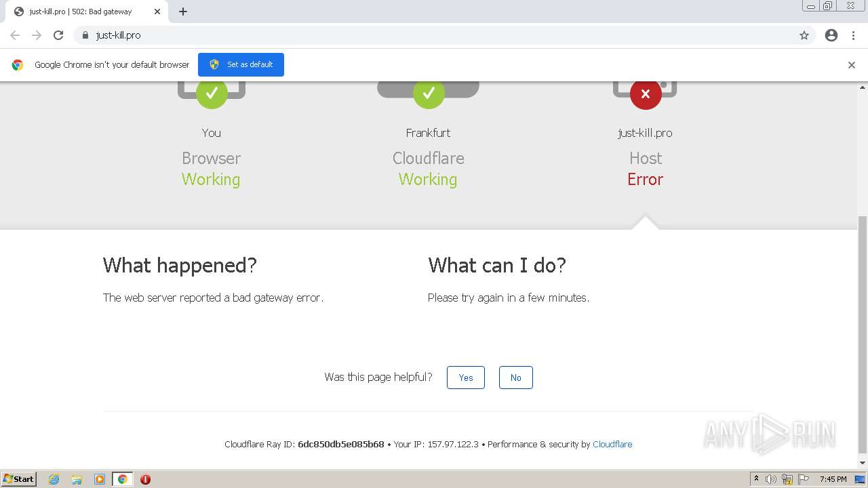The height and width of the screenshot is (488, 868).
Task: Click the network tray icon
Action: click(x=787, y=479)
